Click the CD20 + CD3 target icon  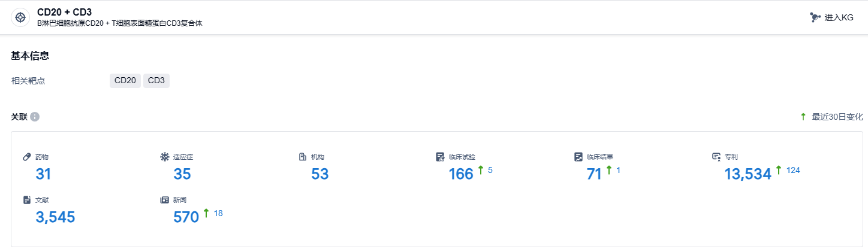pos(20,17)
